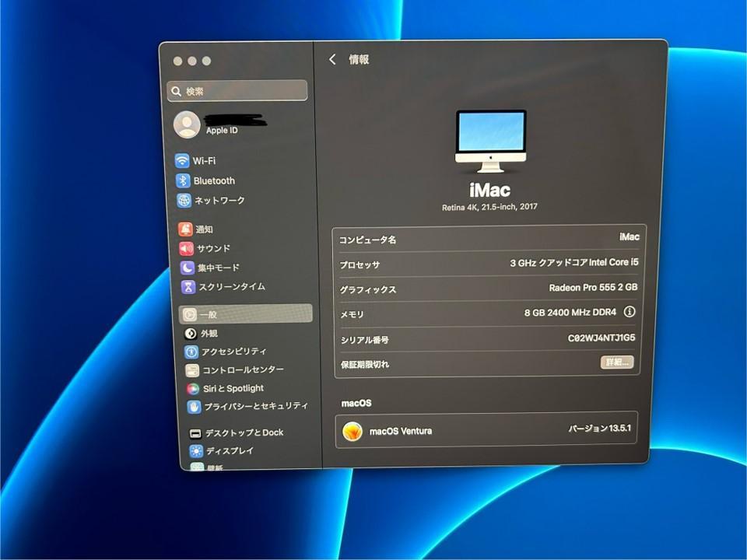Click the large iMac heading
747x560 pixels.
point(489,190)
